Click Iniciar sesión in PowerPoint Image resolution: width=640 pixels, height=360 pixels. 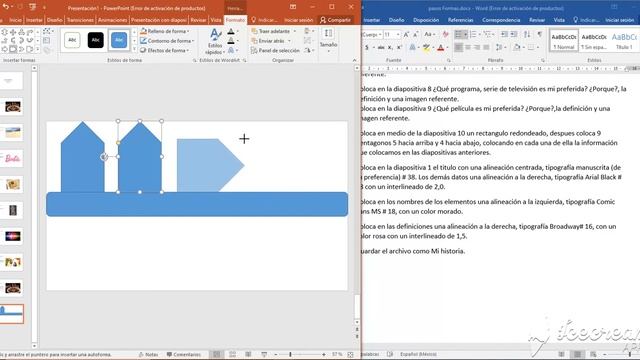[299, 20]
